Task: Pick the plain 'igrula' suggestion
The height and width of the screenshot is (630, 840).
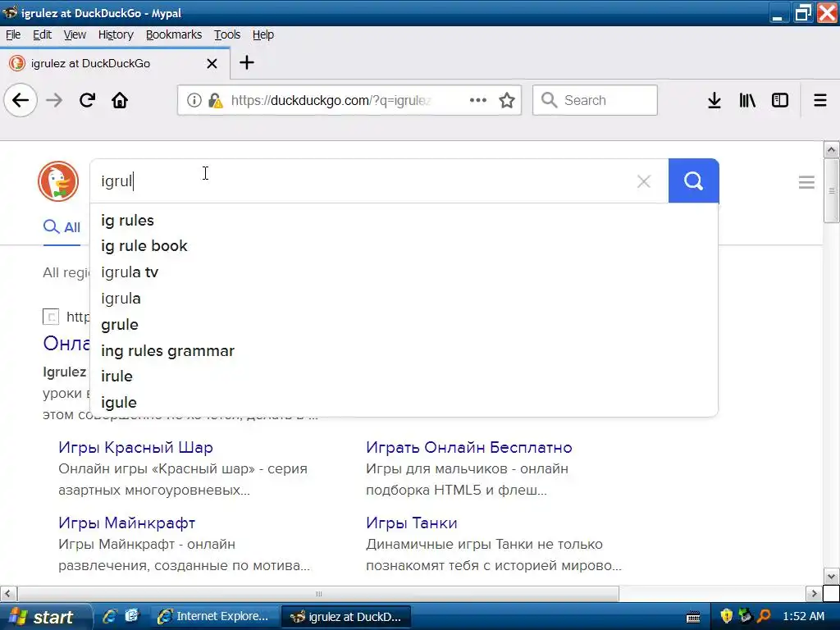Action: (x=404, y=299)
